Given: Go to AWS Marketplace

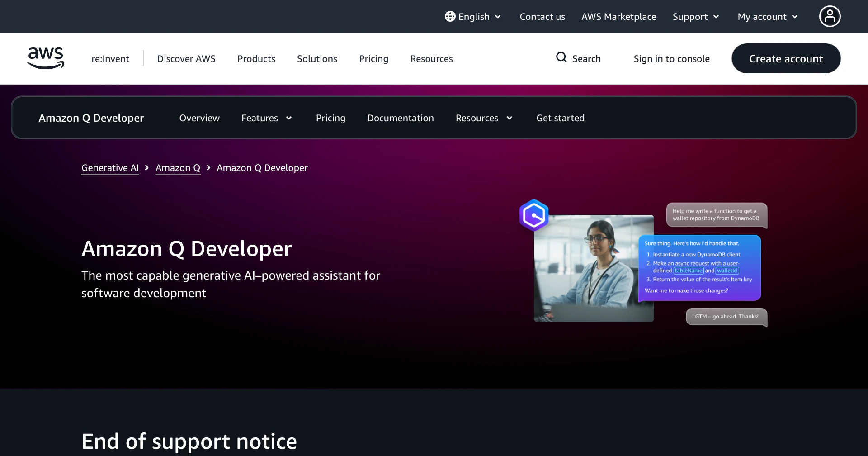Looking at the screenshot, I should [618, 17].
